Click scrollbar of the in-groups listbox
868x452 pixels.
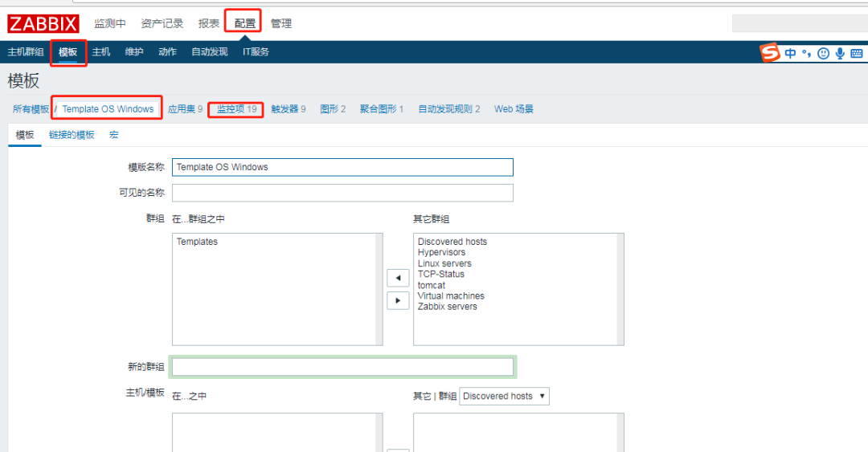pos(379,289)
